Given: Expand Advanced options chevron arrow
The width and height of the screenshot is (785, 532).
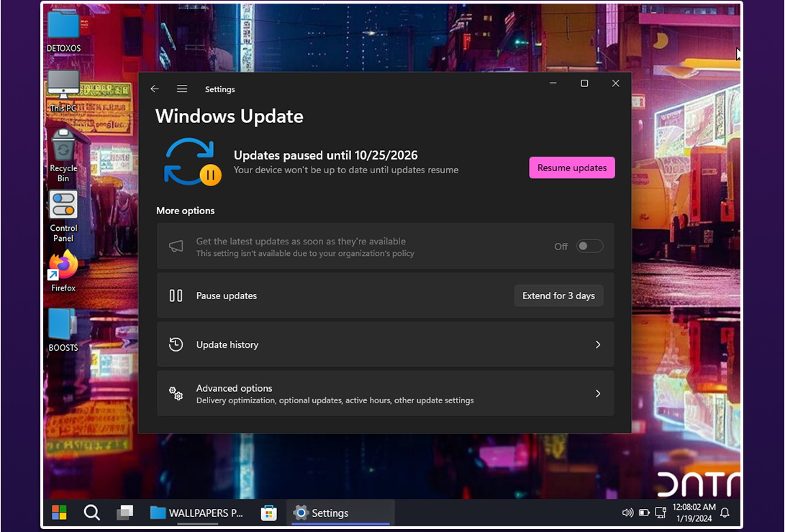Looking at the screenshot, I should 597,394.
